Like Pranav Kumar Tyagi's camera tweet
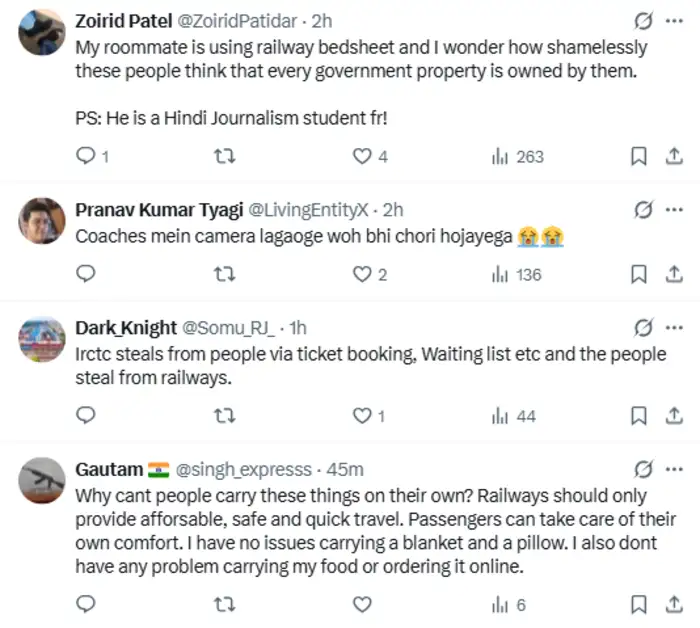The image size is (700, 628). click(362, 274)
